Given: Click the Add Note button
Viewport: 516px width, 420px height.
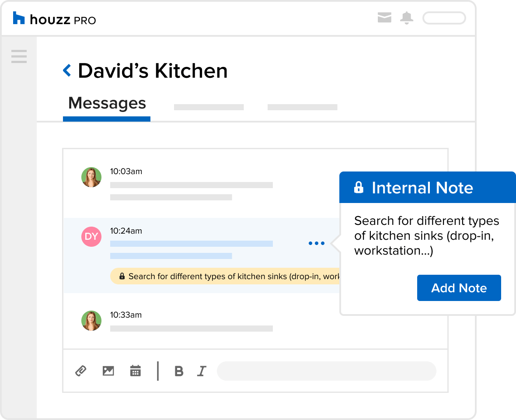Looking at the screenshot, I should [459, 288].
